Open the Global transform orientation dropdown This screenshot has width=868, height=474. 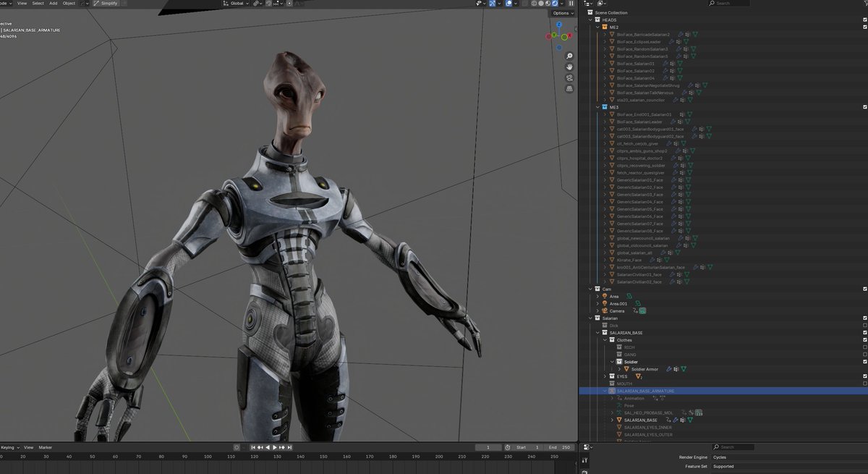237,3
